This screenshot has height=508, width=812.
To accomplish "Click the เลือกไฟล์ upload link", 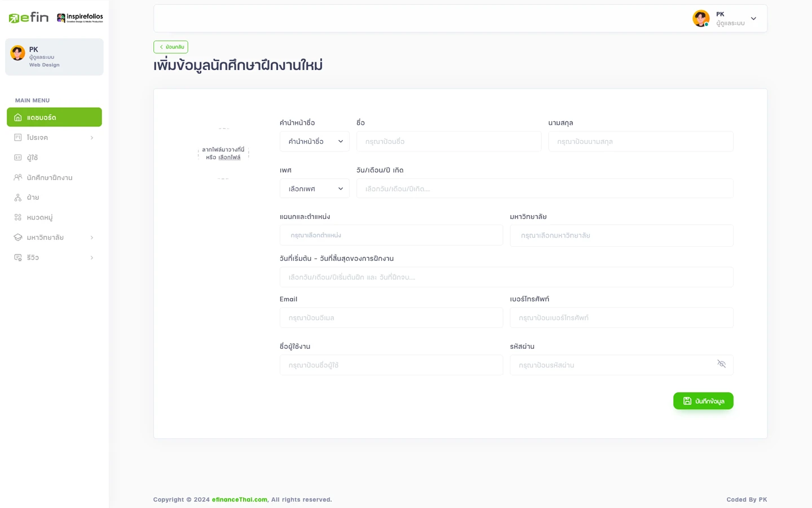I will (x=230, y=157).
